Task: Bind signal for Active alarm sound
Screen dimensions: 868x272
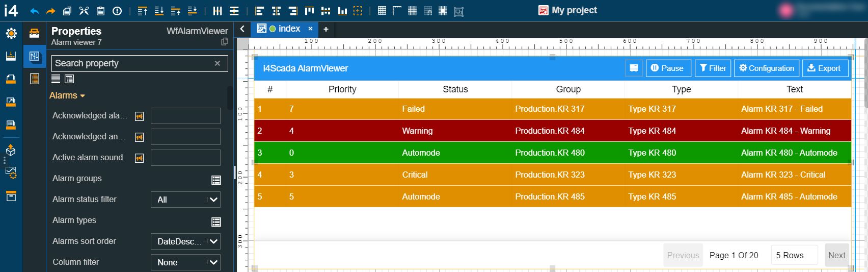Action: (x=139, y=158)
